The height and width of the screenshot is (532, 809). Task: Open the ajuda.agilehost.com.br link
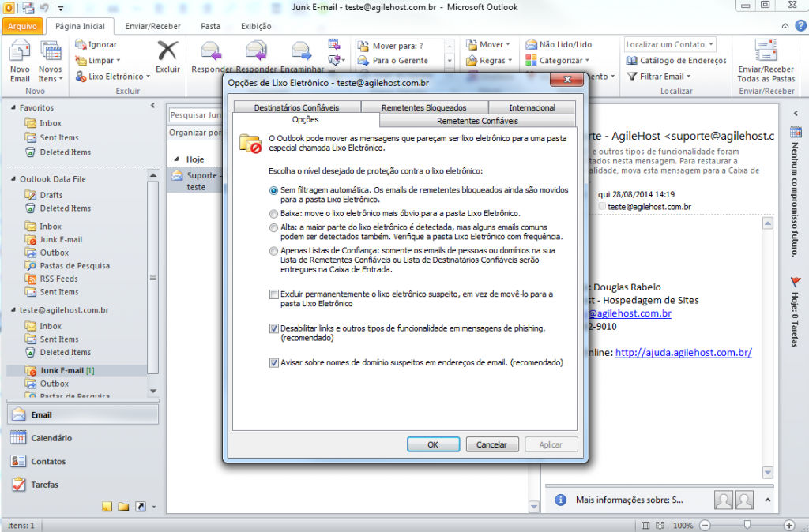point(683,353)
